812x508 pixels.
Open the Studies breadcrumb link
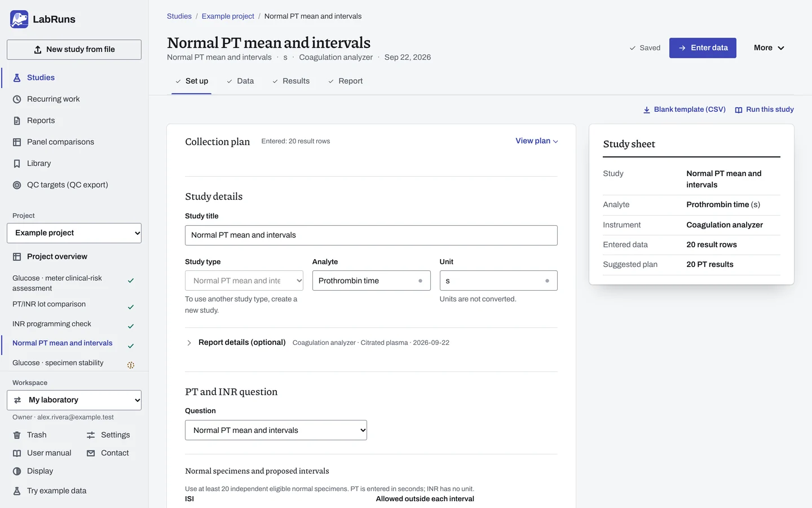179,16
